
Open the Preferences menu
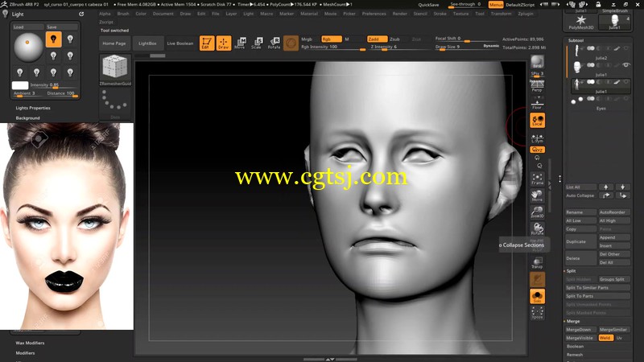click(374, 14)
